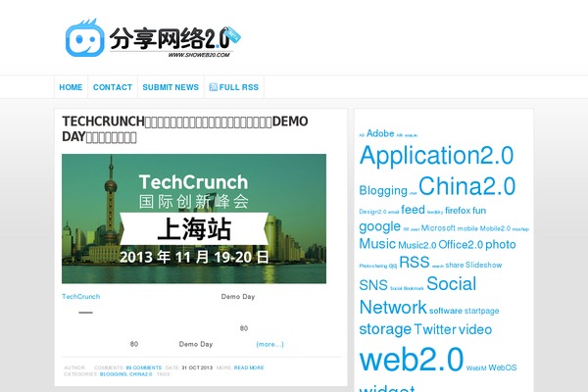This screenshot has height=392, width=588.
Task: Click the www.showeb20.com text under the logo
Action: (199, 55)
